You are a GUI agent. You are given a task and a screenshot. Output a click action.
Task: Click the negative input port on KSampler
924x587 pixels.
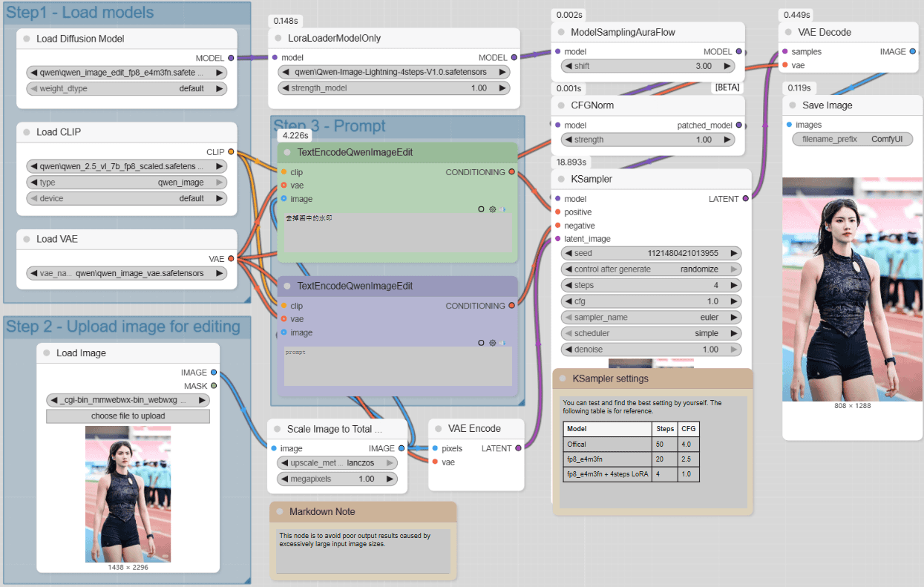[557, 226]
